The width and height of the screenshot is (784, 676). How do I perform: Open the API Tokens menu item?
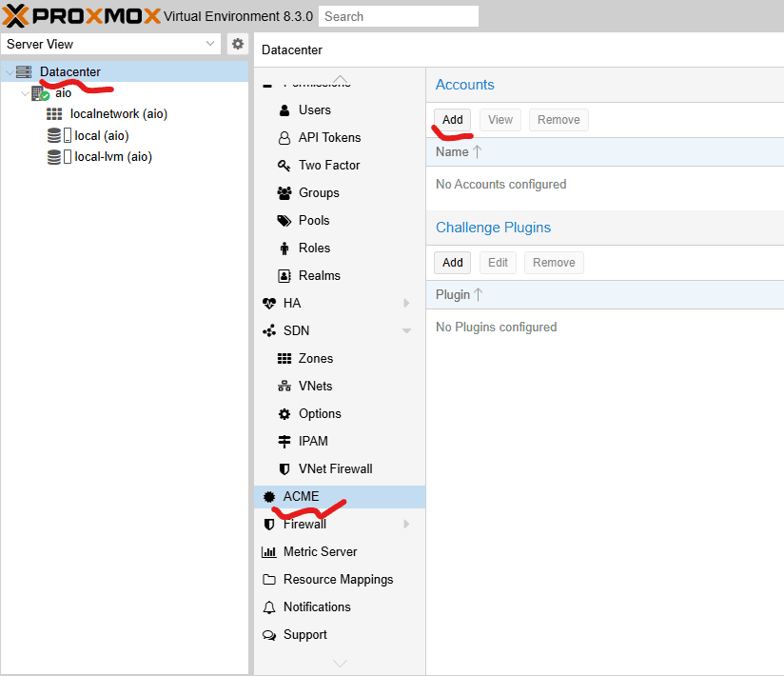[329, 138]
